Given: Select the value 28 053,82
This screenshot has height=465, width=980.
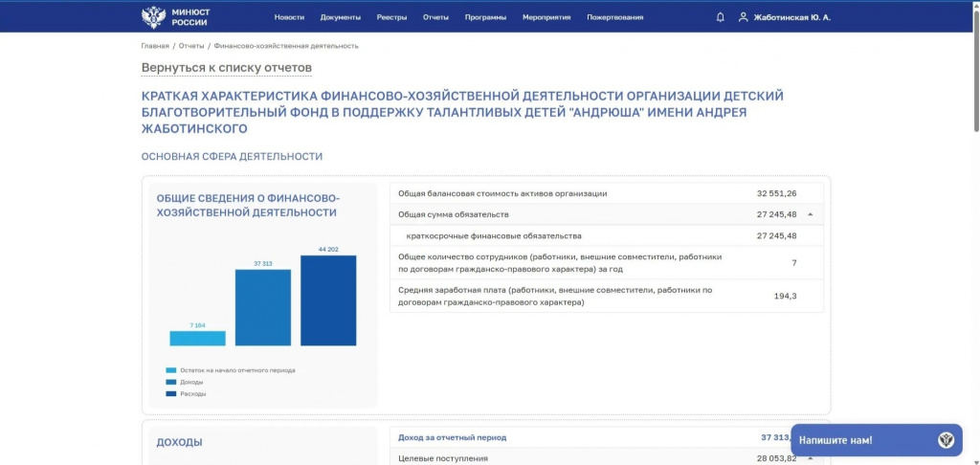Looking at the screenshot, I should pyautogui.click(x=776, y=458).
